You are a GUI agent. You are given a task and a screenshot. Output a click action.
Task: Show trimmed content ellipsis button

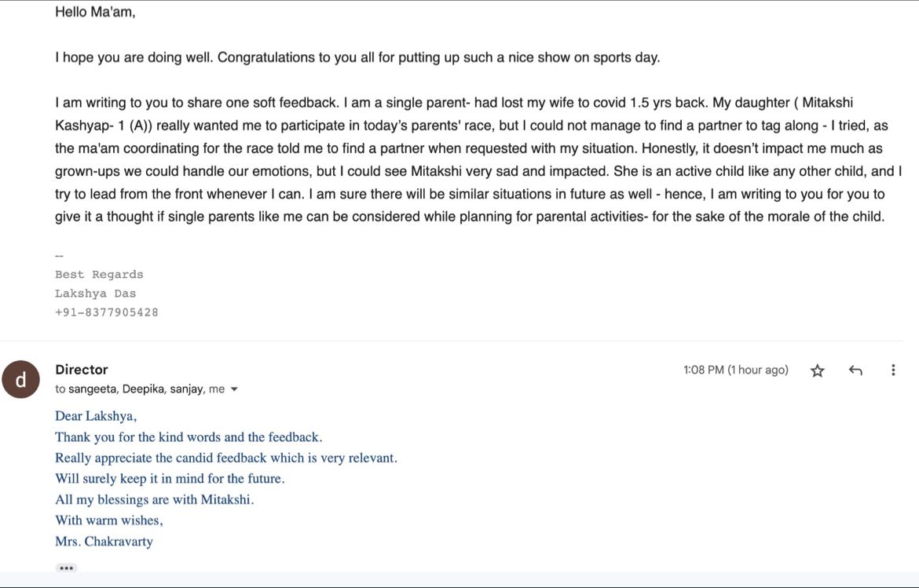[66, 568]
